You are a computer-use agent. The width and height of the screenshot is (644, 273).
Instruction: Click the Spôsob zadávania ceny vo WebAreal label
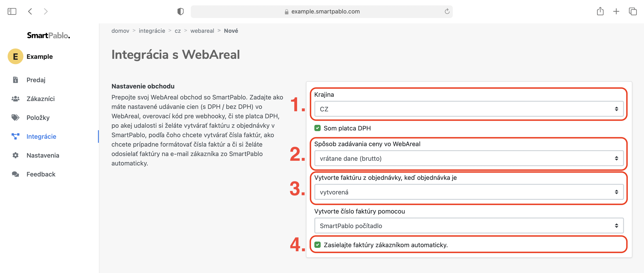click(x=367, y=144)
